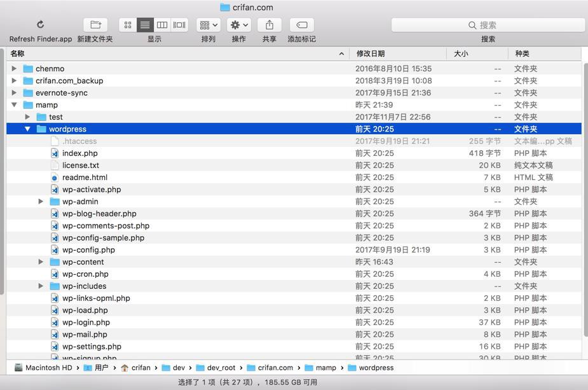
Task: Go to mamp folder in path bar
Action: (320, 368)
